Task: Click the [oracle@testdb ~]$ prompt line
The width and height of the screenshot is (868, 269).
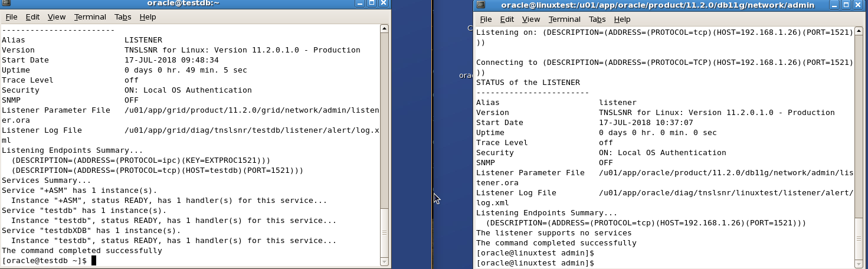Action: tap(45, 261)
